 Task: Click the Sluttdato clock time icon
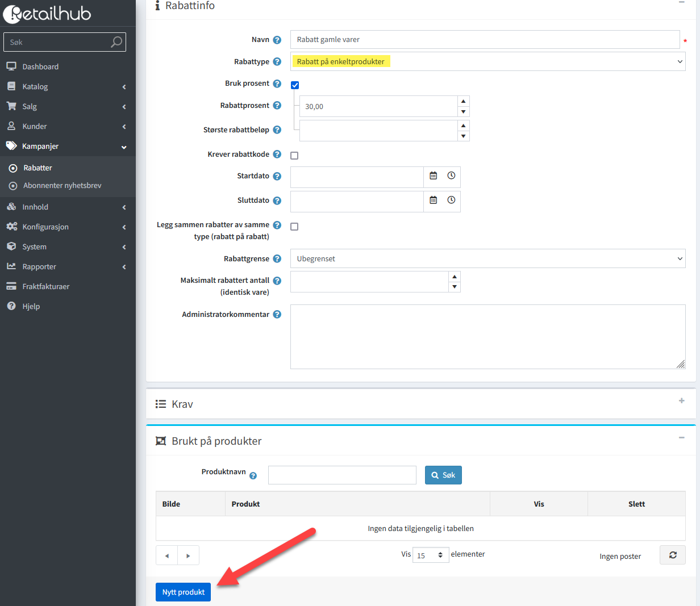tap(451, 200)
